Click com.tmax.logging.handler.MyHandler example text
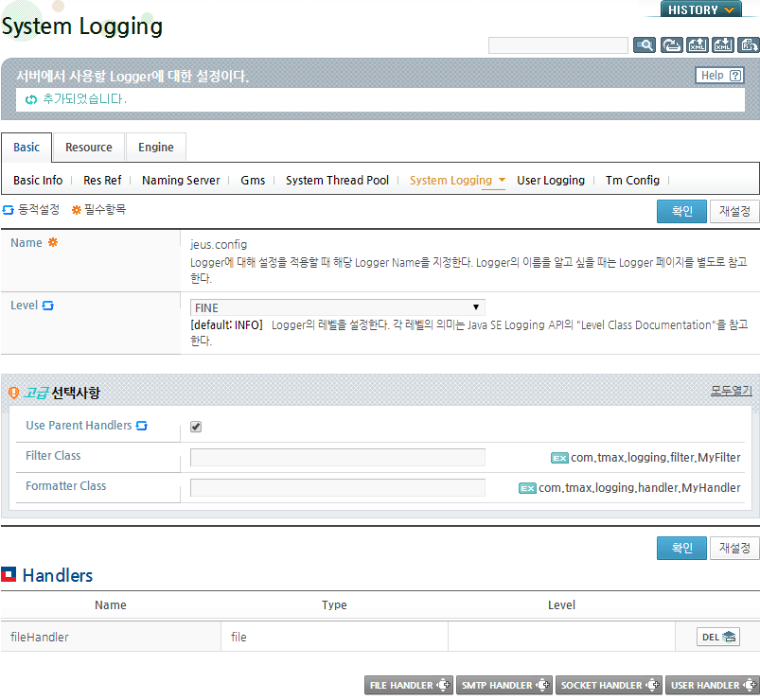This screenshot has width=760, height=700. click(639, 488)
